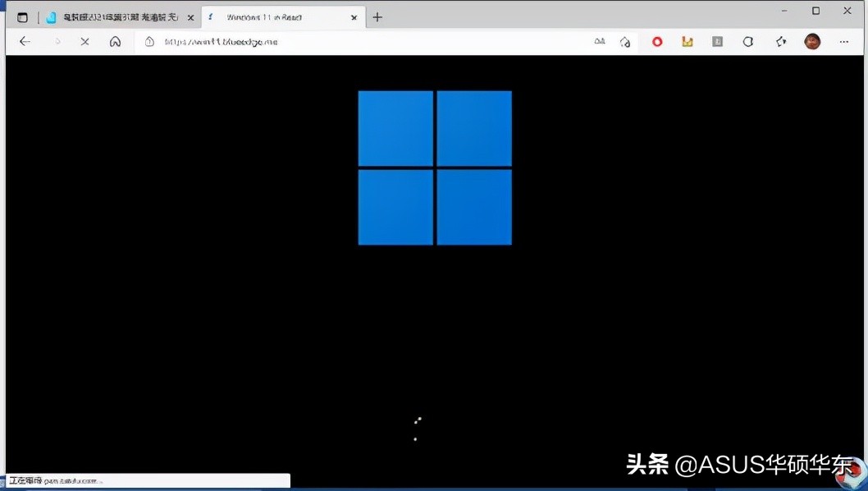Screen dimensions: 868x491
Task: Click the browser refresh icon
Action: coord(85,41)
